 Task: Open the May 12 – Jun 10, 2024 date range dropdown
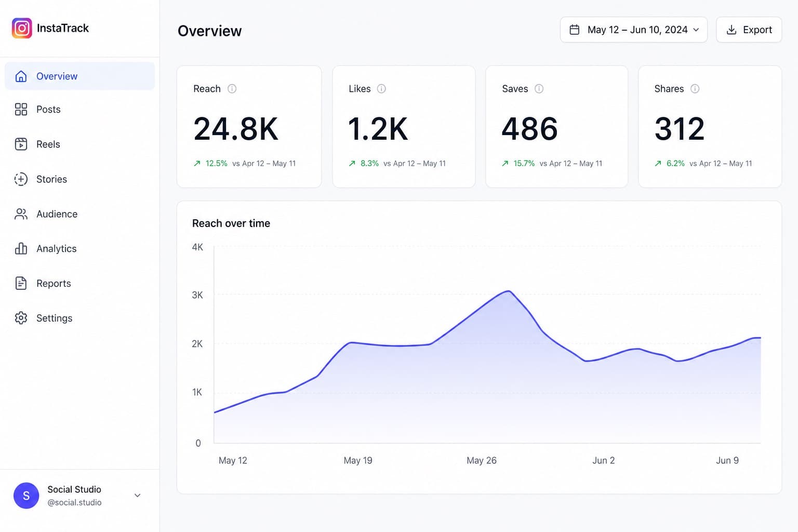[634, 30]
